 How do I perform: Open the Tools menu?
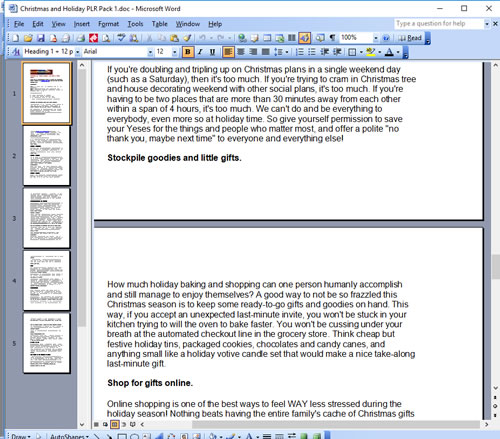coord(135,24)
